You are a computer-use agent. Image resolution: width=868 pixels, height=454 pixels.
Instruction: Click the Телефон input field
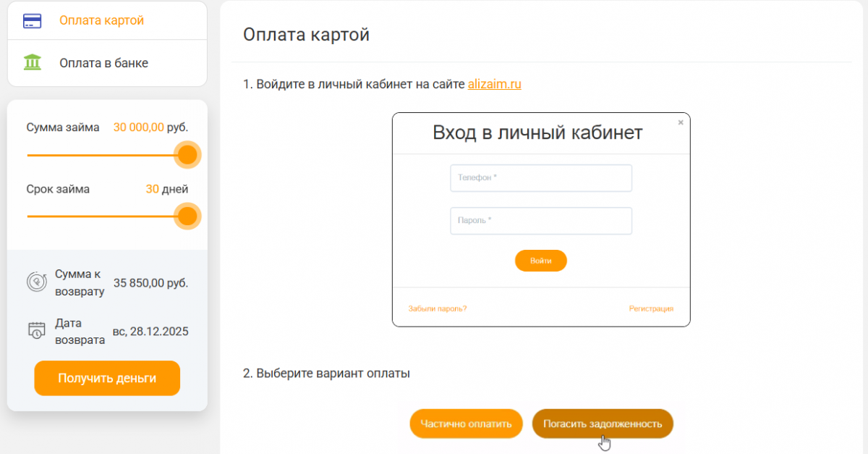pyautogui.click(x=541, y=178)
